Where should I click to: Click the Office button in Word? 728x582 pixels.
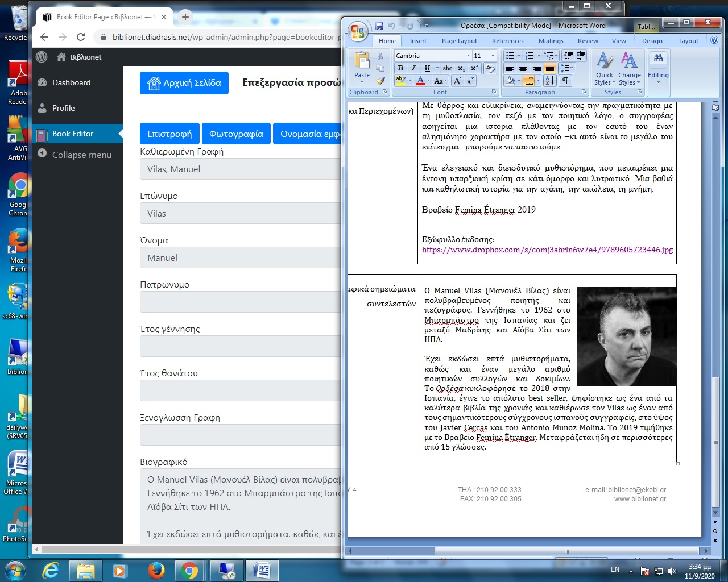[358, 32]
